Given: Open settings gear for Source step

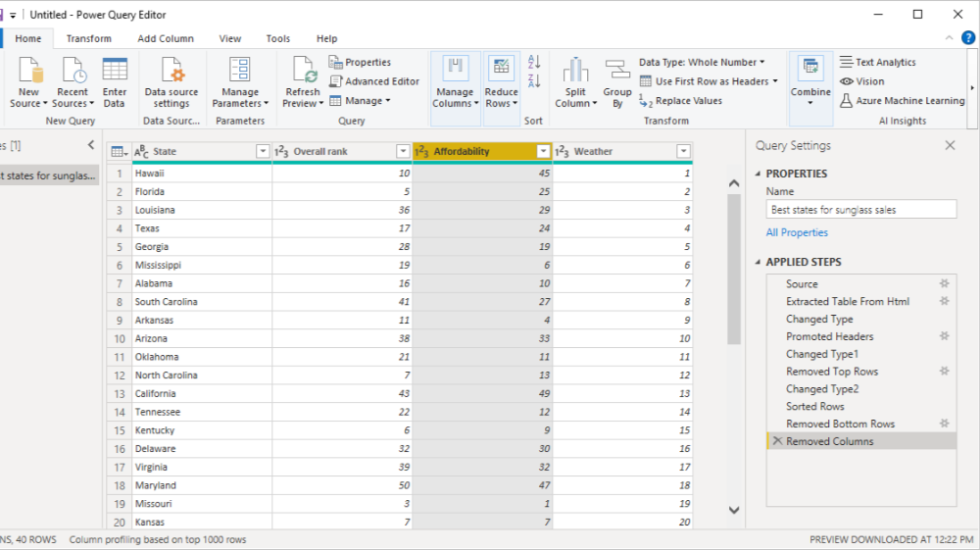Looking at the screenshot, I should pyautogui.click(x=945, y=283).
